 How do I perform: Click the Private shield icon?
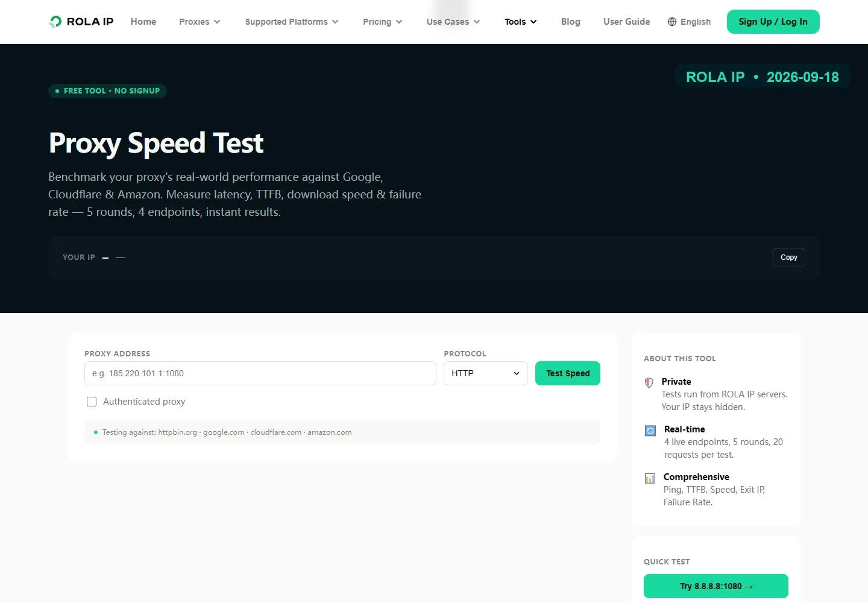tap(649, 382)
